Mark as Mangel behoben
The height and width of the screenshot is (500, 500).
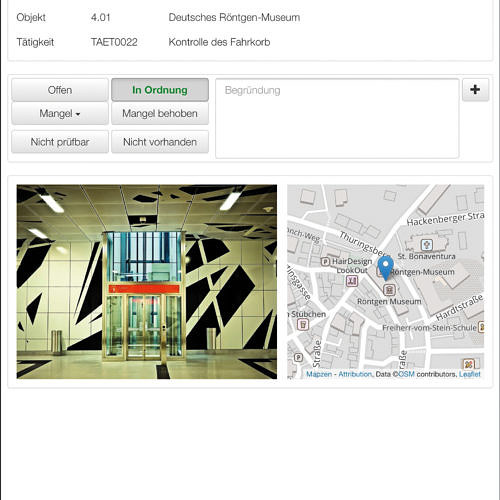(x=160, y=113)
